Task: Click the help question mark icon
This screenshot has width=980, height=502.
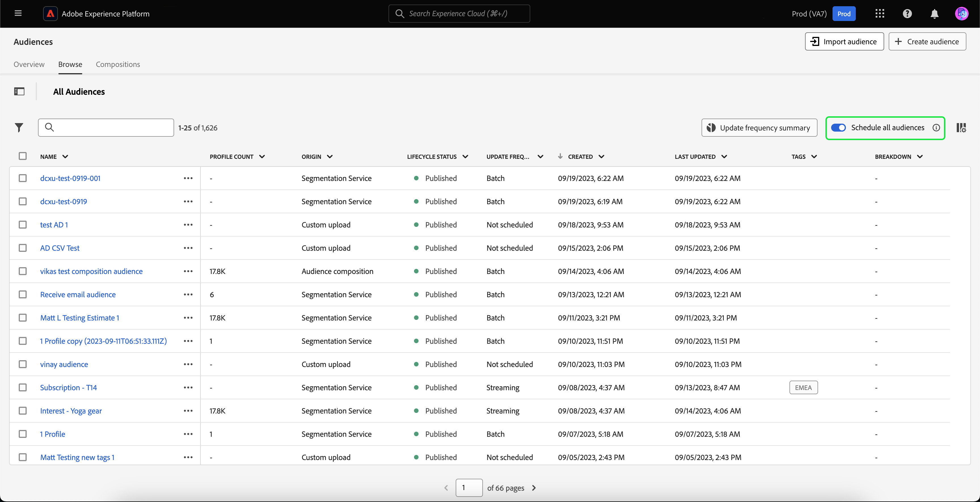Action: pos(907,14)
